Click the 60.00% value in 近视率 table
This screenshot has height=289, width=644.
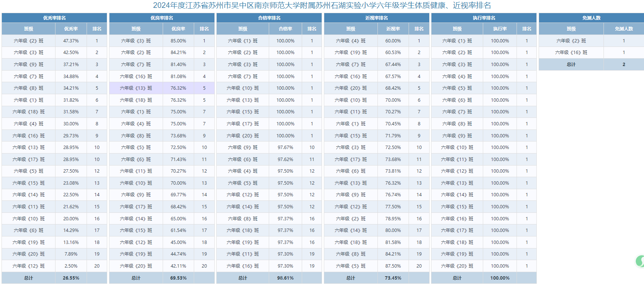393,41
